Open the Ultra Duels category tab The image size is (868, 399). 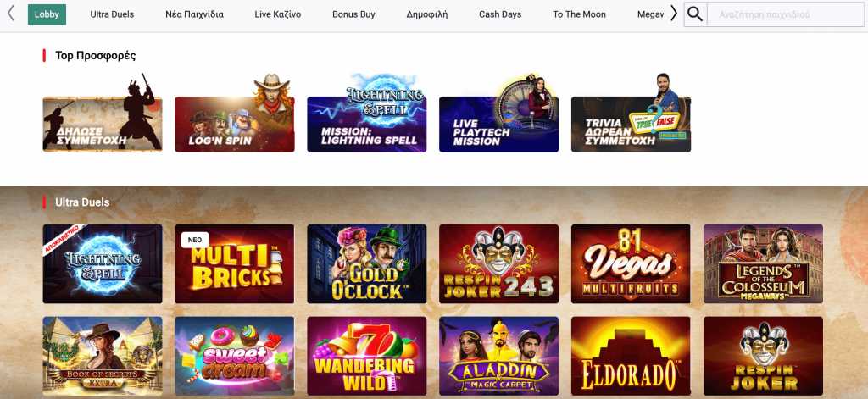click(x=112, y=14)
